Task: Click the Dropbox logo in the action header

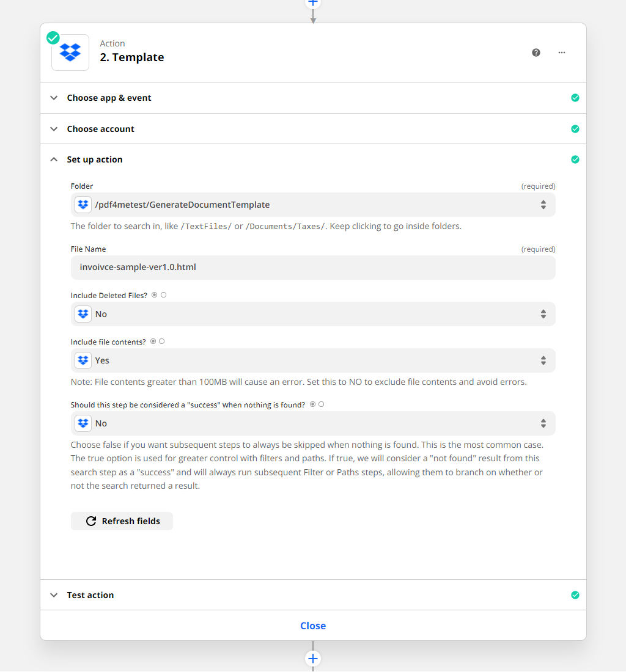Action: 70,52
